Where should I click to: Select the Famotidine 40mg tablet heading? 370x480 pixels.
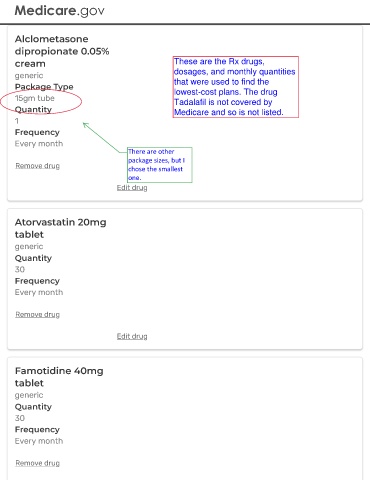(x=59, y=377)
